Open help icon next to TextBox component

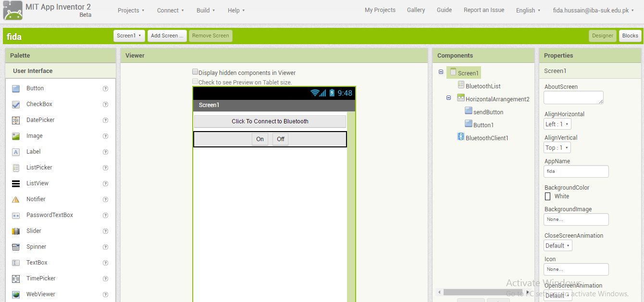click(105, 263)
